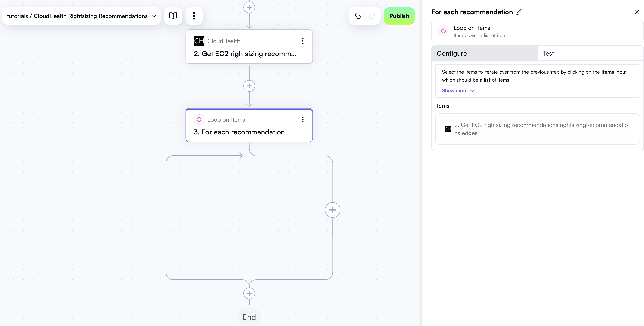Open the top toolbar overflow menu

194,16
